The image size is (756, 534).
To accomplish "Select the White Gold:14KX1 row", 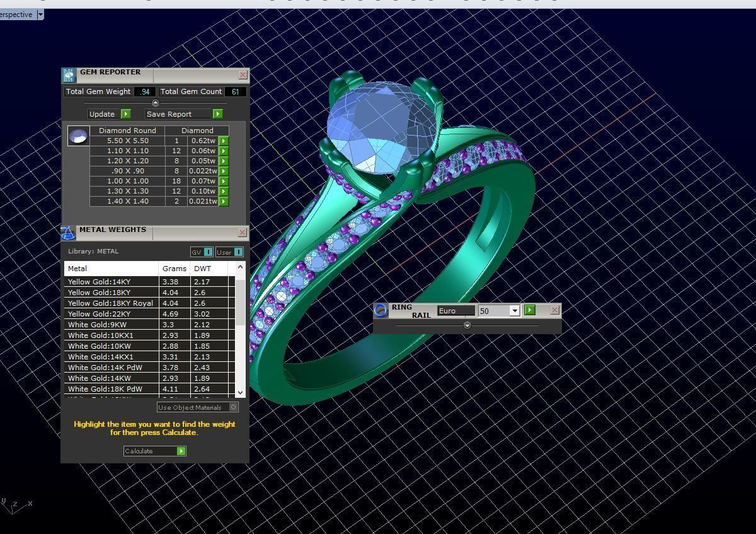I will 150,357.
